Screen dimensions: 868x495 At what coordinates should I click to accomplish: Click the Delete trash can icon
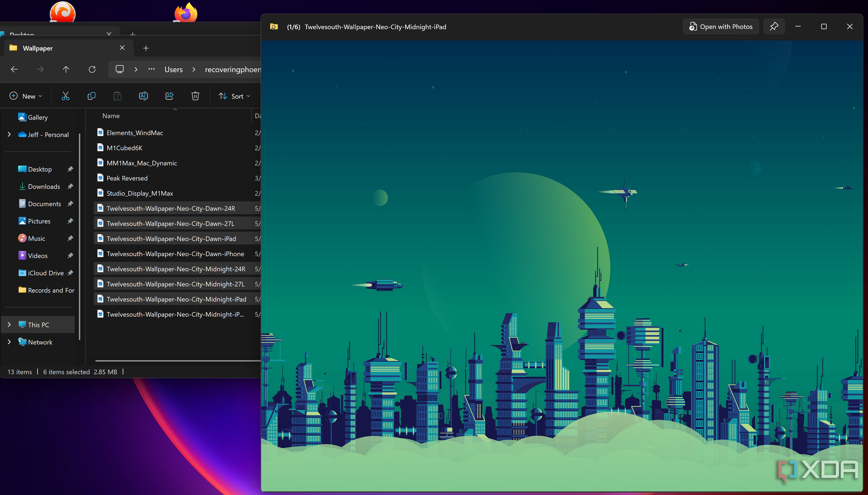coord(195,96)
